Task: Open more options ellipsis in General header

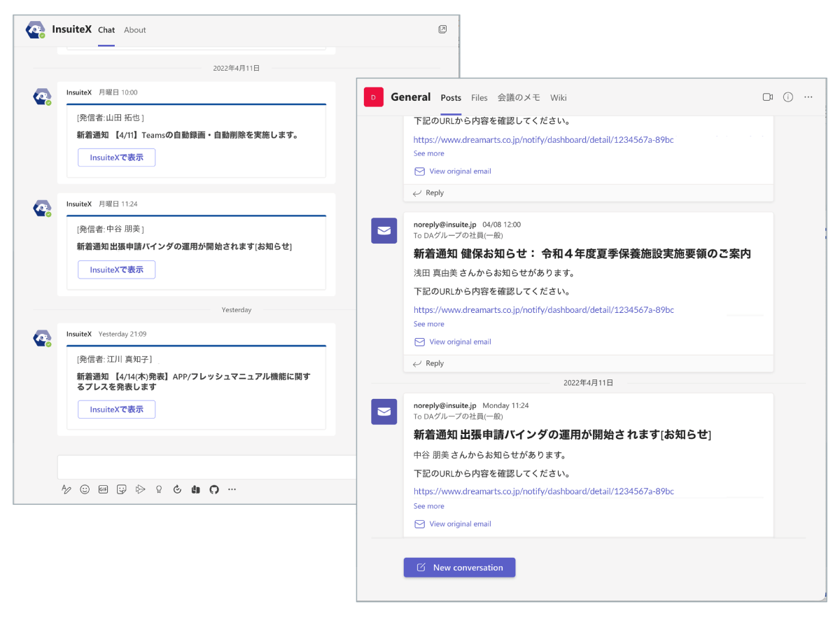Action: click(808, 97)
